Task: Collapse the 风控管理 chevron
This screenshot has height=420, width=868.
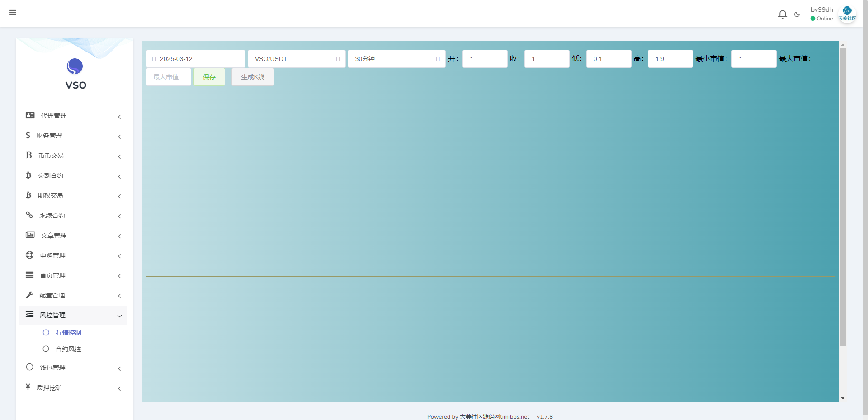Action: point(119,316)
